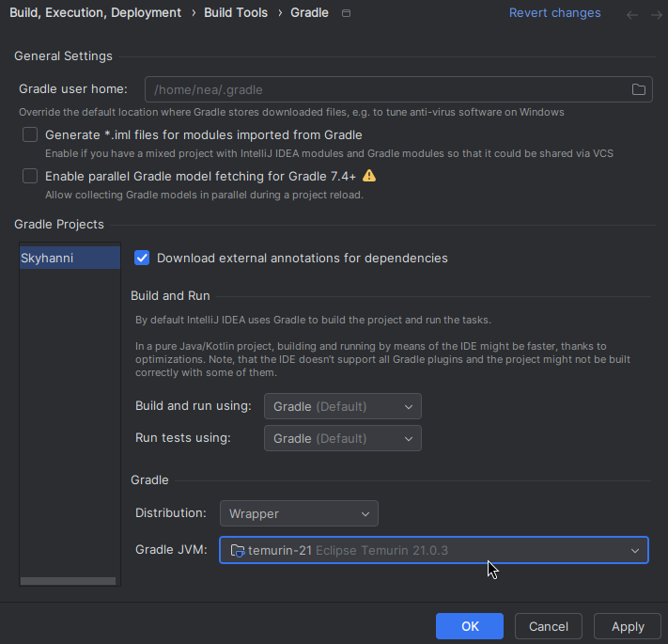Click the folder browse icon in Gradle user home
The width and height of the screenshot is (668, 644).
point(638,89)
